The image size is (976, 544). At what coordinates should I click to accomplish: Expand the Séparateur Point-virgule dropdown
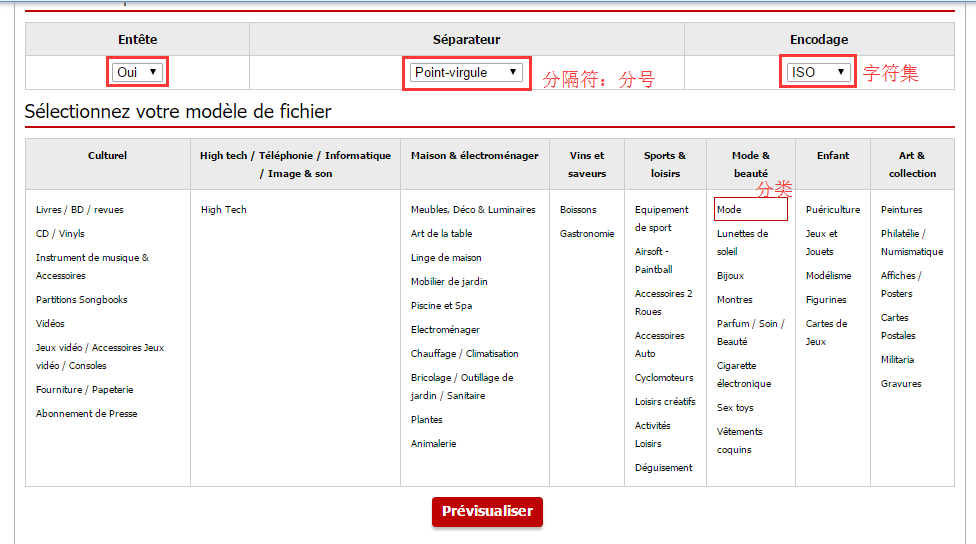point(466,72)
